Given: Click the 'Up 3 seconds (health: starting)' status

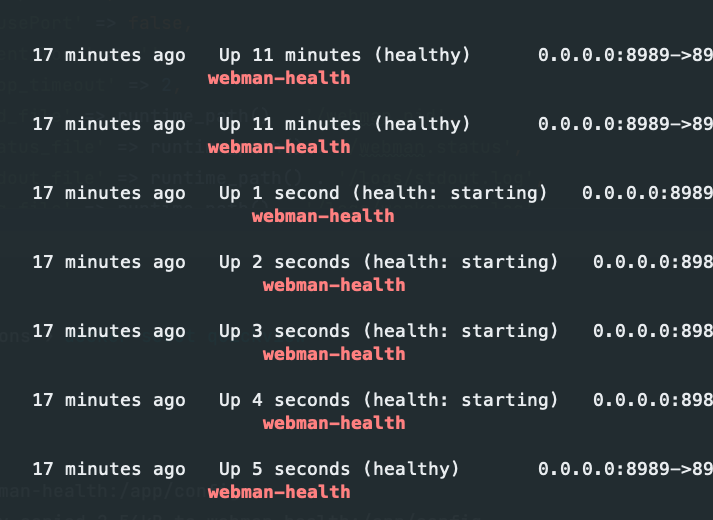Looking at the screenshot, I should (388, 331).
